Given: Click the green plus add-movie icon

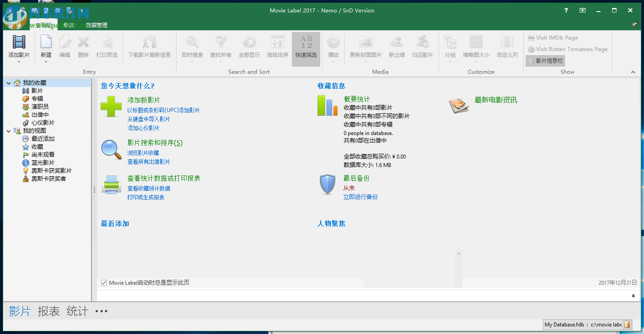Looking at the screenshot, I should (111, 106).
